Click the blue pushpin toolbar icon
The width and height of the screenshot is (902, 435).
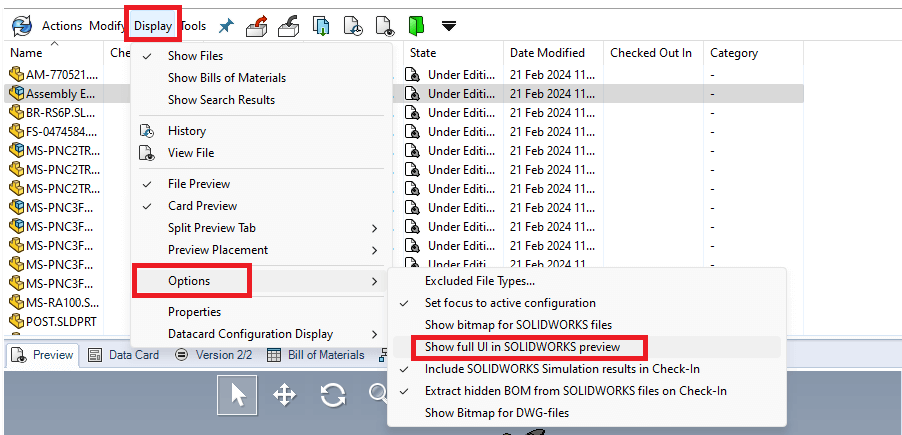(x=226, y=26)
